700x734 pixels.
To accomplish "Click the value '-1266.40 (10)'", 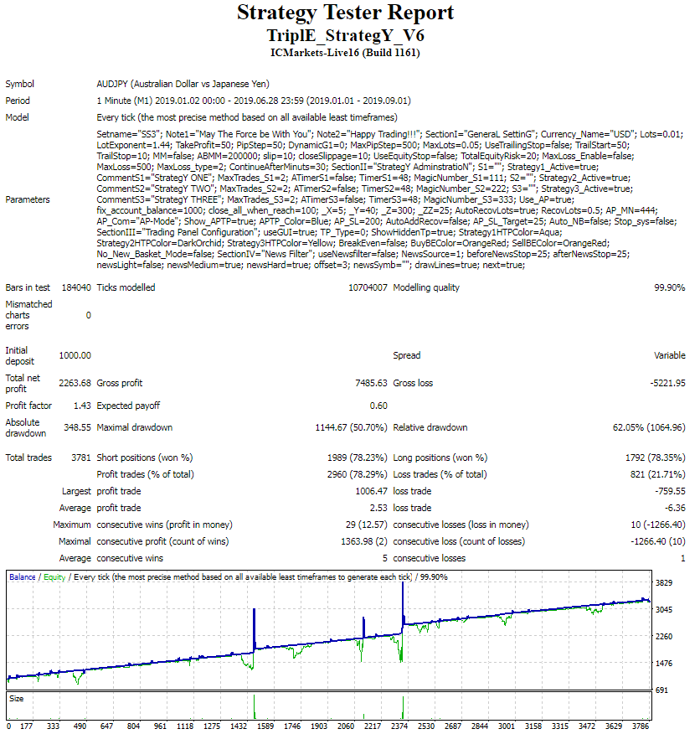I will tap(658, 541).
